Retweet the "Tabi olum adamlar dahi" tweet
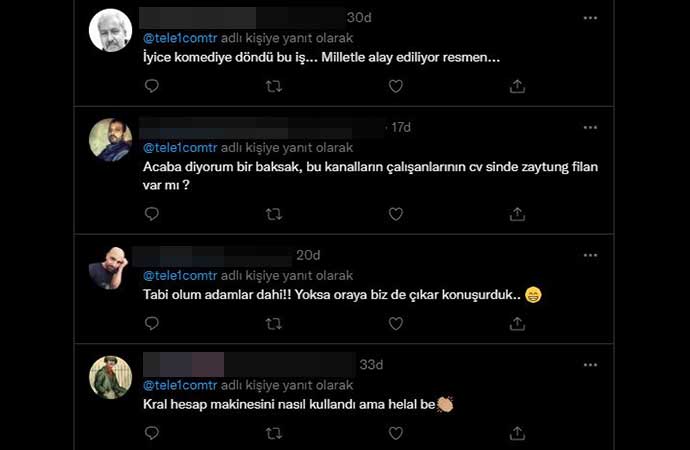690x450 pixels. 274,324
